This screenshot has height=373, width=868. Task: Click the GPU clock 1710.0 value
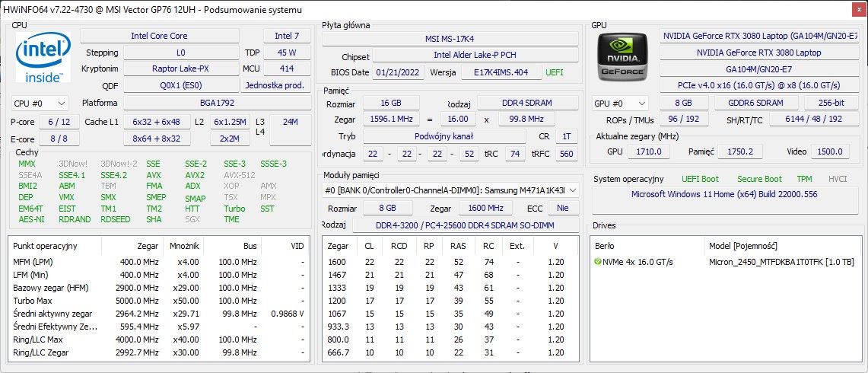(x=648, y=151)
